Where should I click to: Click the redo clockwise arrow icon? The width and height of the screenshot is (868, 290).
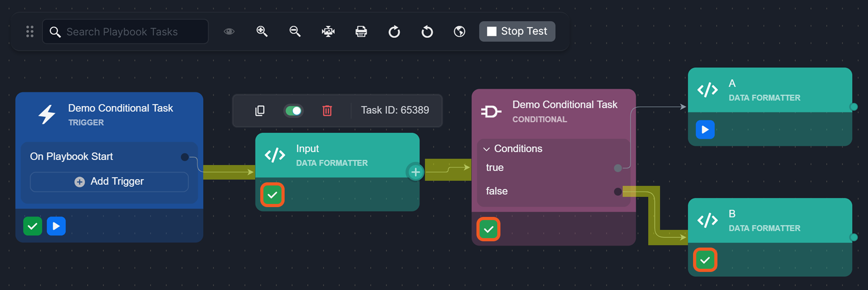pyautogui.click(x=394, y=31)
